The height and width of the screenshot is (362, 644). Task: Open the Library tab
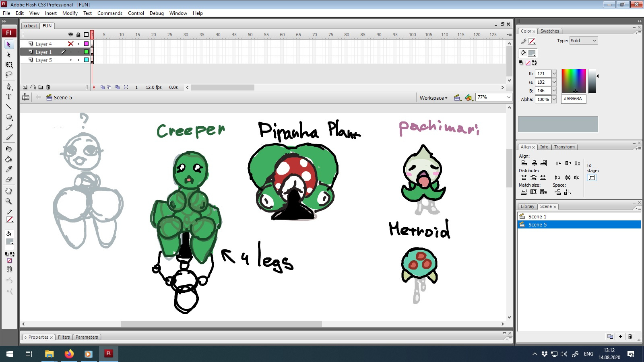527,206
